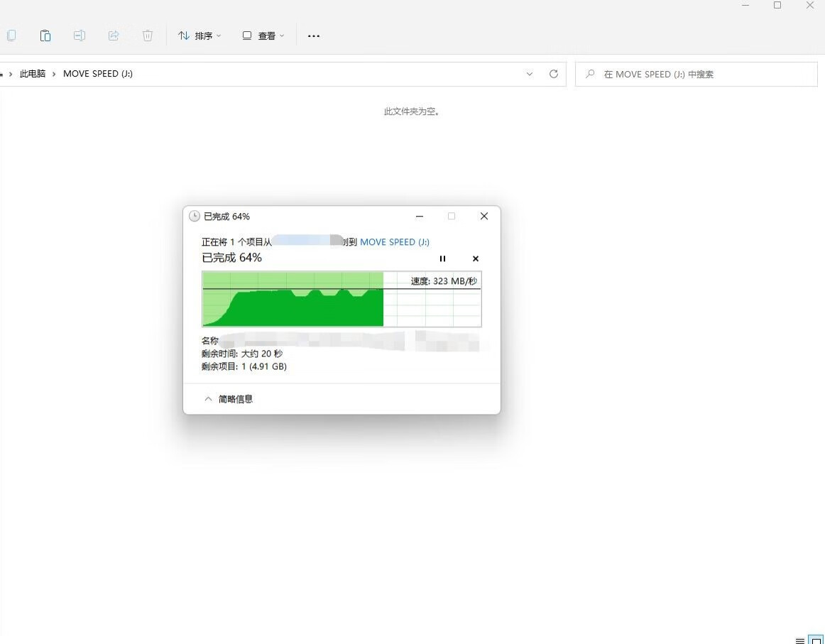Click the magnifier icon in search box
Screen dimensions: 825x644
(x=590, y=74)
